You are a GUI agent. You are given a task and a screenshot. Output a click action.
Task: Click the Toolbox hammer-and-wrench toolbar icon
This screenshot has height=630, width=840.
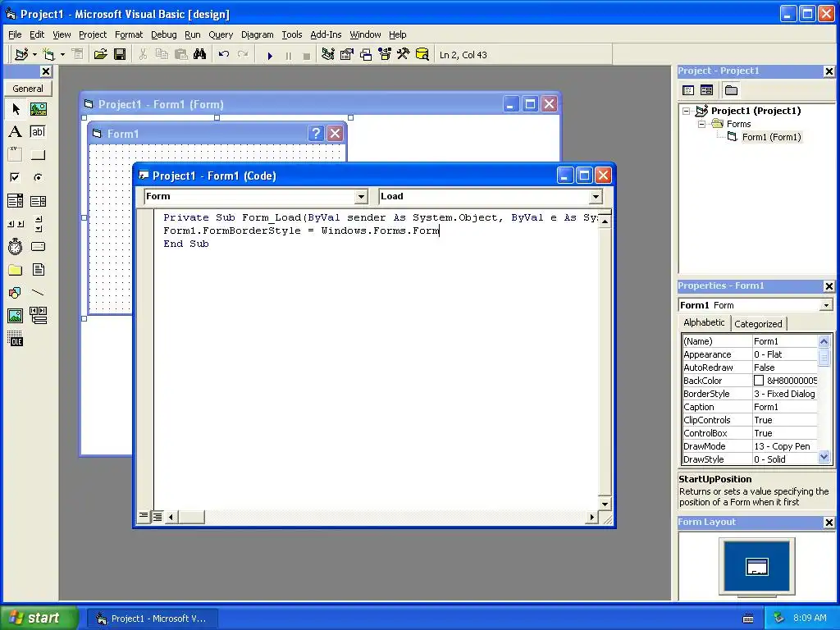pyautogui.click(x=403, y=55)
